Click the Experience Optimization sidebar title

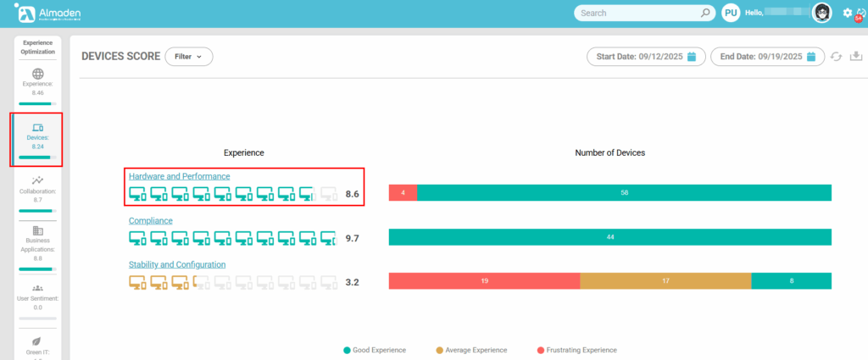coord(37,47)
